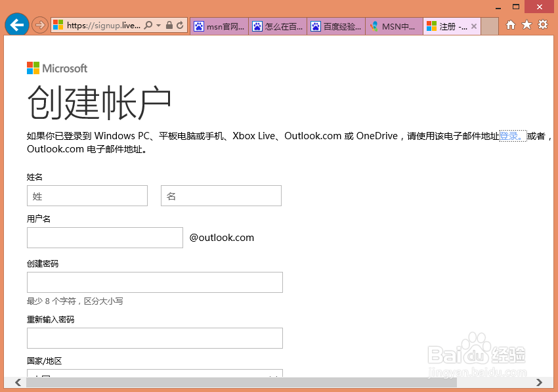Switch to the 怎么在百 tab
This screenshot has width=558, height=392.
pyautogui.click(x=278, y=26)
